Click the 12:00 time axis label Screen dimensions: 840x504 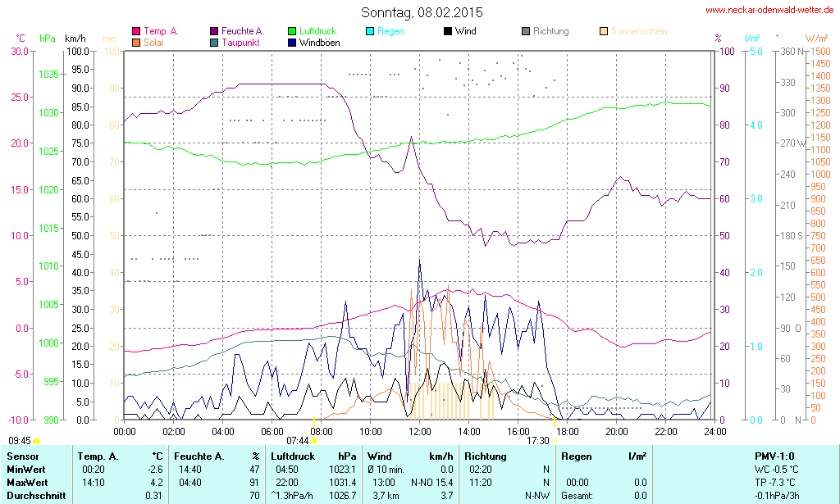(x=420, y=431)
